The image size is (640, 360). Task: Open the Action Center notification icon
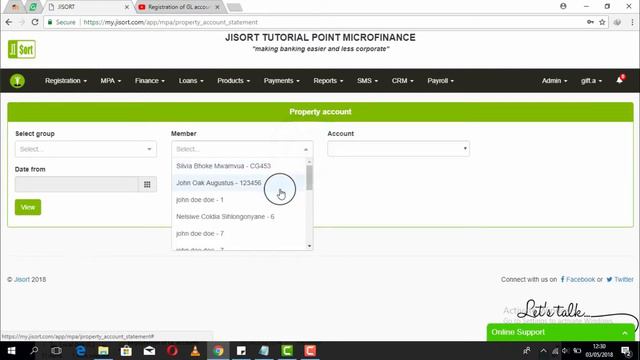click(626, 351)
